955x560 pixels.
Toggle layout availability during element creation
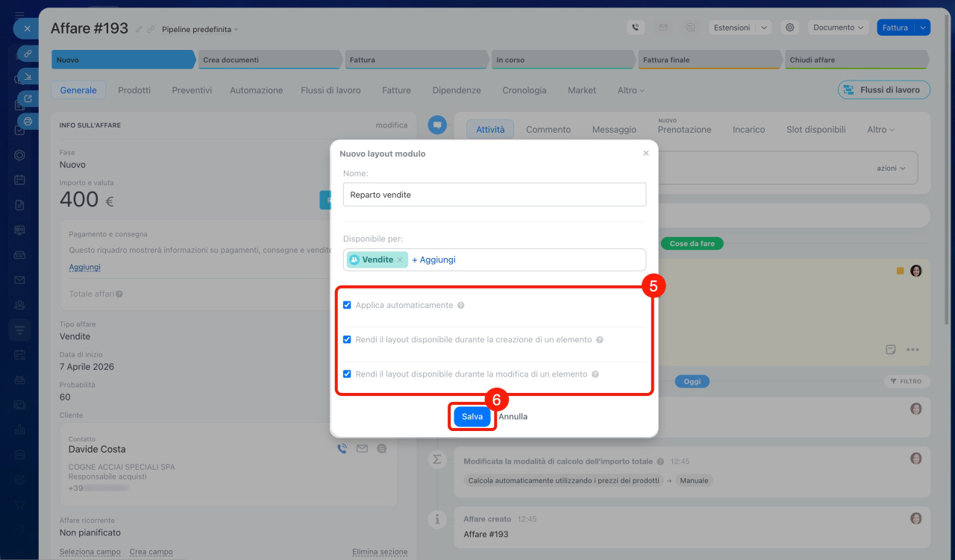[347, 339]
